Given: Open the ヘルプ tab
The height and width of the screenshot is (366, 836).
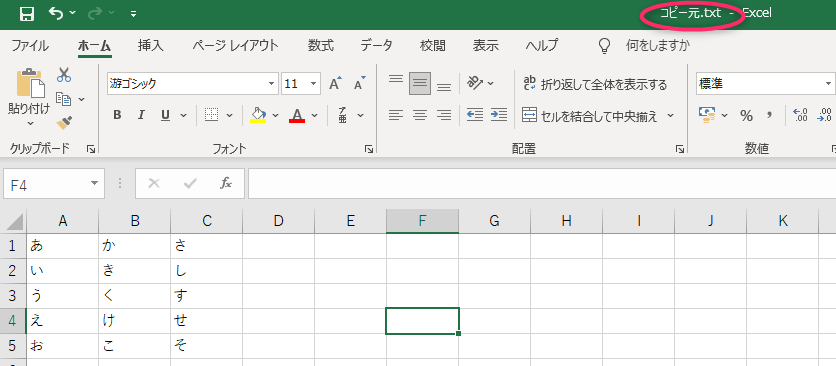Looking at the screenshot, I should click(x=542, y=45).
